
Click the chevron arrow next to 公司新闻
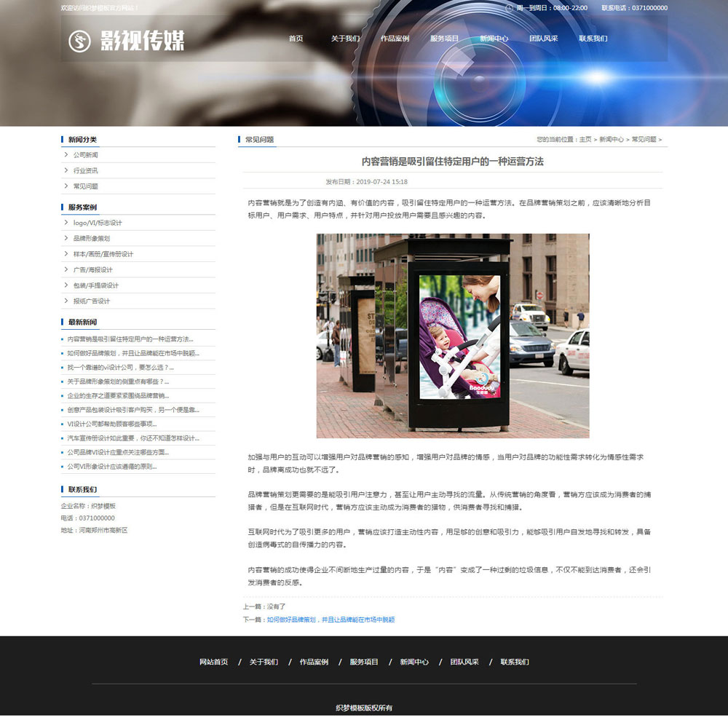pos(67,155)
